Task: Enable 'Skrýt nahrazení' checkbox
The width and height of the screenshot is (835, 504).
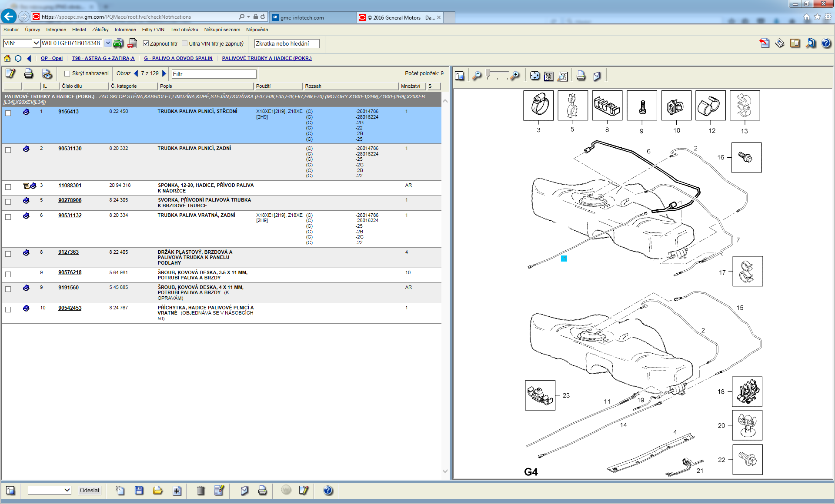Action: [x=67, y=73]
